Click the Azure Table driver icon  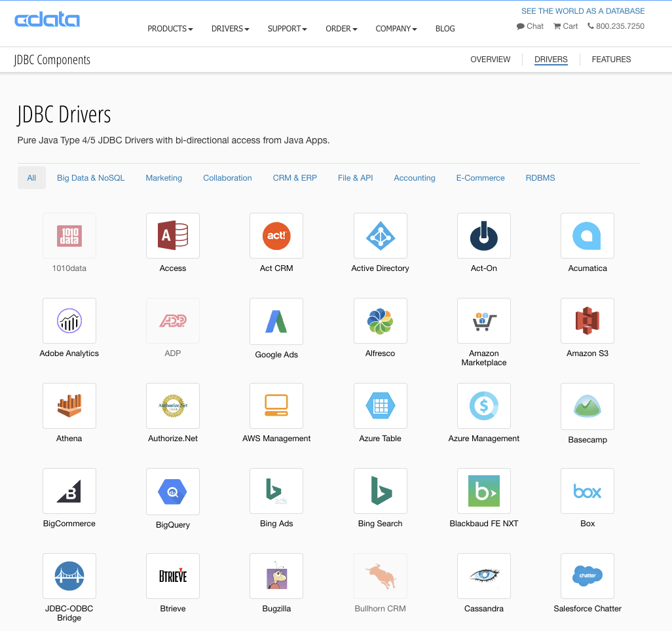point(380,406)
